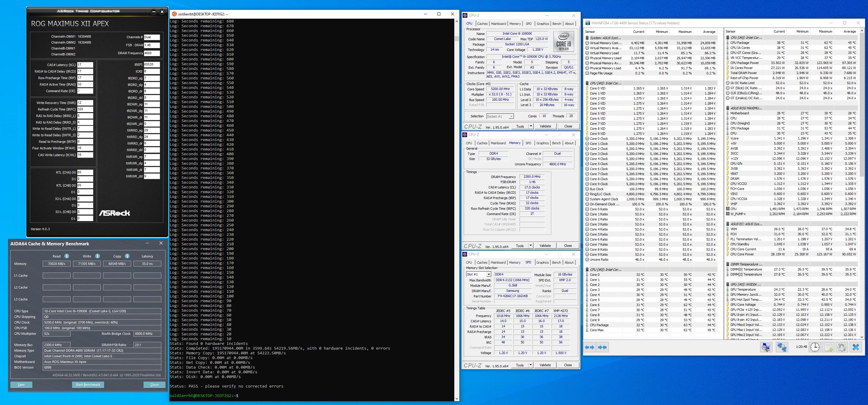This screenshot has height=405, width=868.
Task: Click CAS# Latency (tCL) field in Timing Configurator
Action: tap(85, 65)
